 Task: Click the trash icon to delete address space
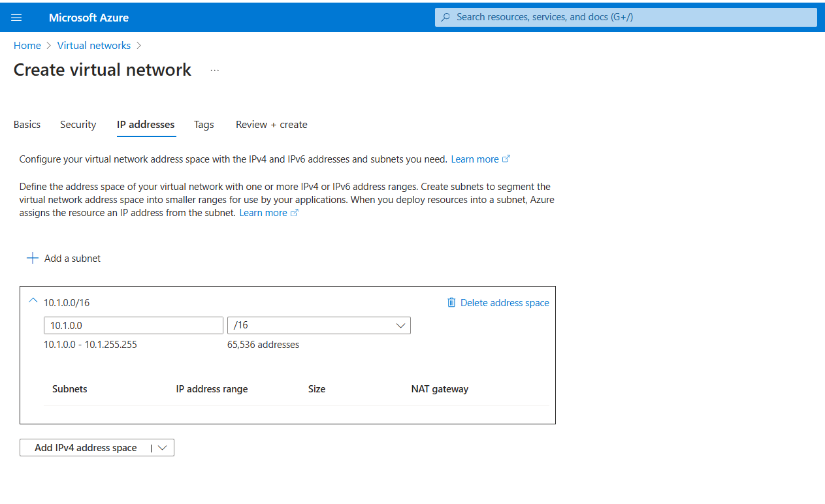[x=451, y=302]
